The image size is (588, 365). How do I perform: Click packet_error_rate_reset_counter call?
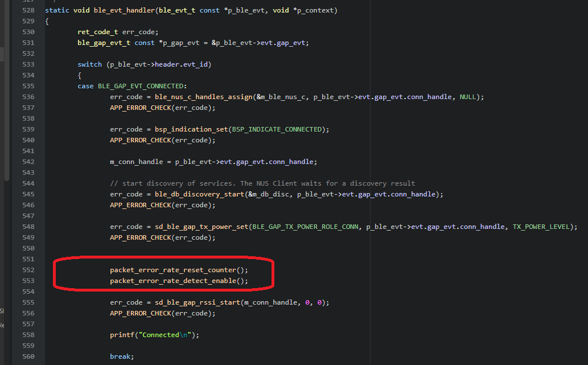(x=179, y=270)
